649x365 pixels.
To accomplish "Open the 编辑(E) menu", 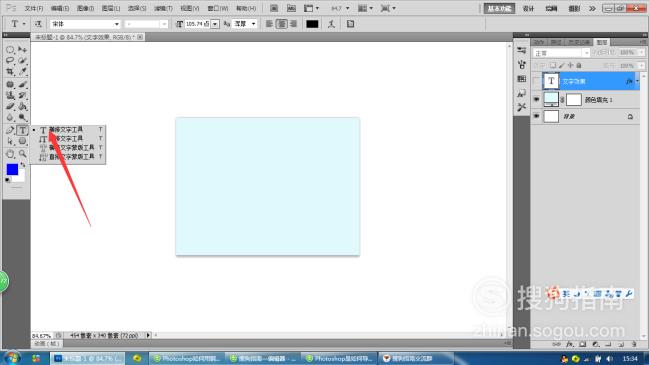I will [60, 8].
